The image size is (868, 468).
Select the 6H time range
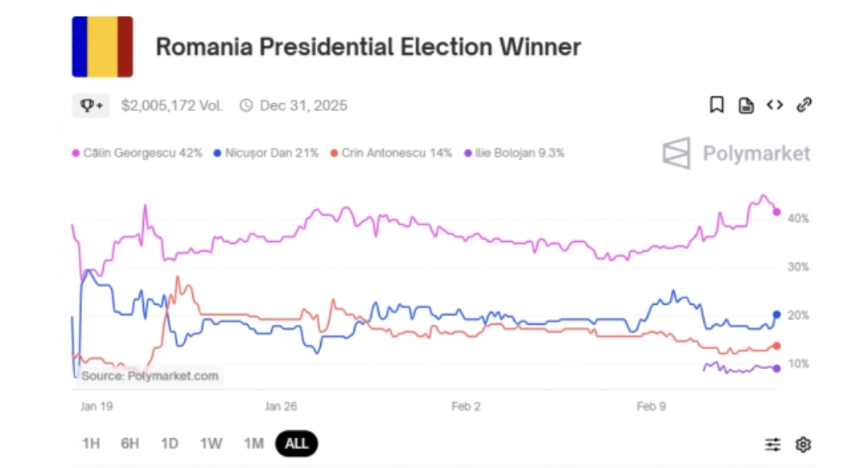[x=130, y=443]
